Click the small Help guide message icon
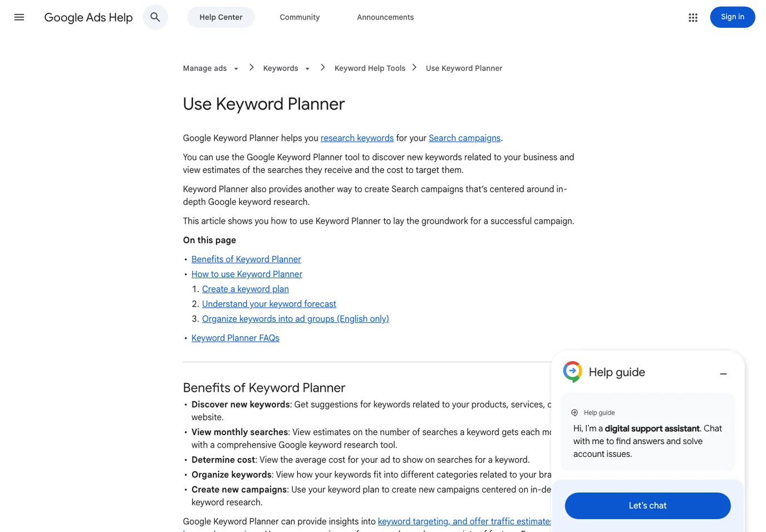 [574, 413]
